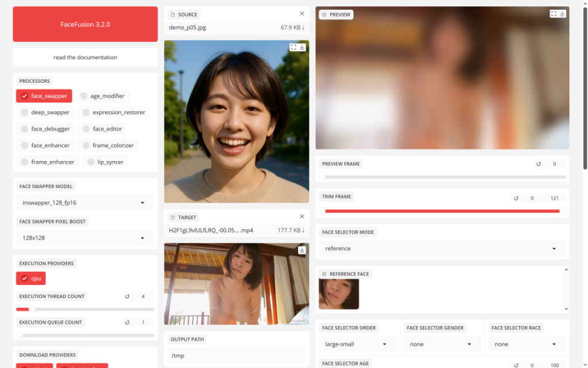Screen dimensions: 588x368
Task: Expand the face selector mode dropdown
Action: 442,248
